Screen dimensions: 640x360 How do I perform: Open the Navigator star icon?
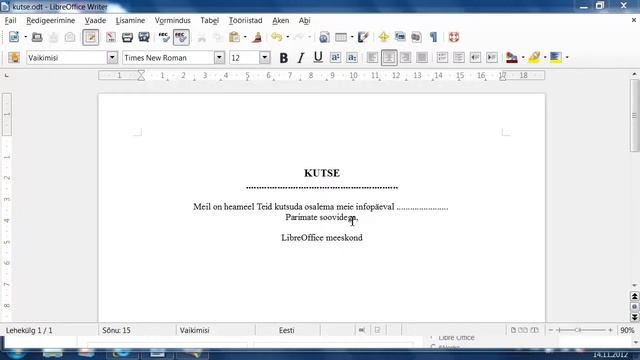pyautogui.click(x=383, y=37)
